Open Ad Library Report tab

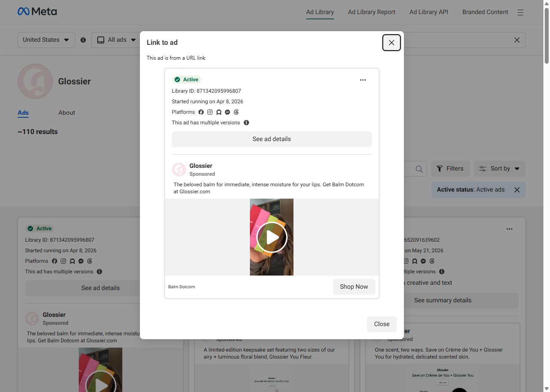tap(371, 12)
